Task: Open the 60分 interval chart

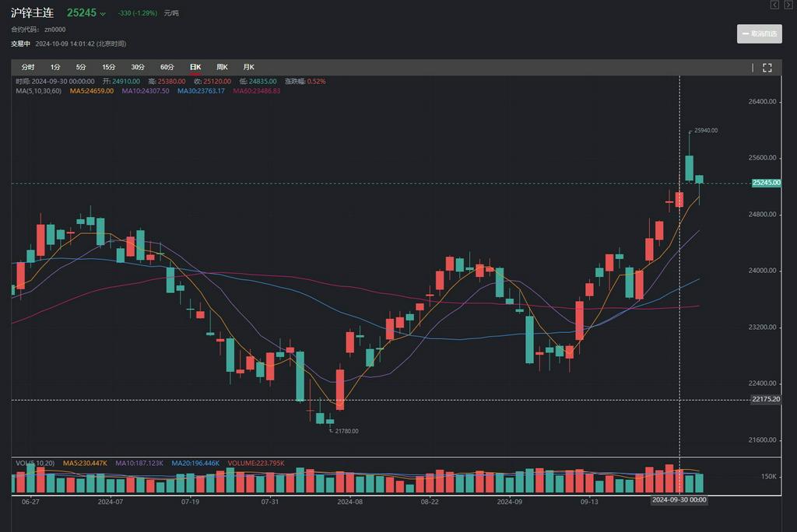Action: (167, 68)
